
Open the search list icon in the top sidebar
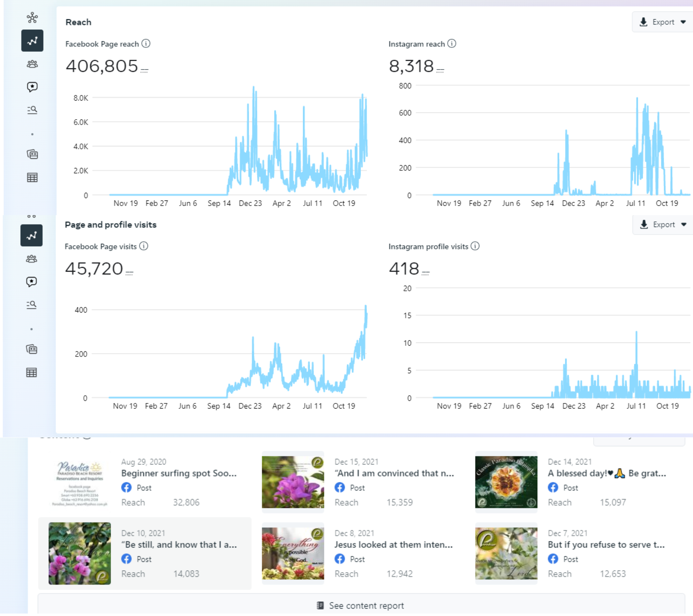32,110
